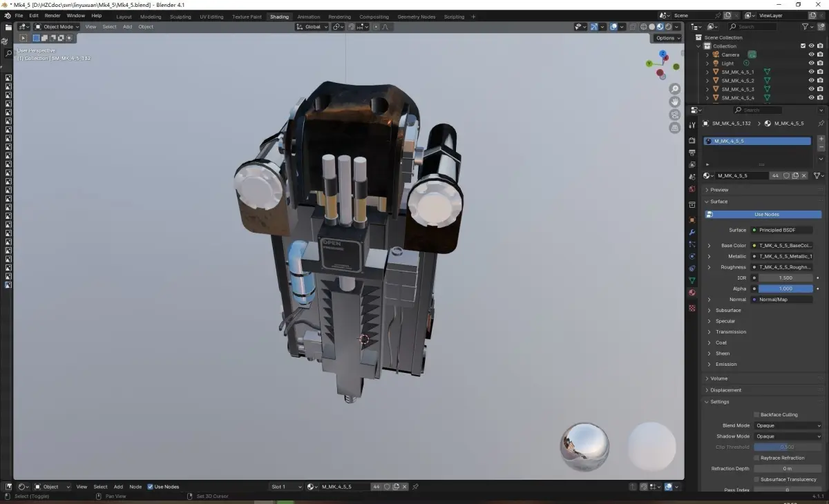Click fake user shield icon for M_MK_4_5_5

coord(786,176)
